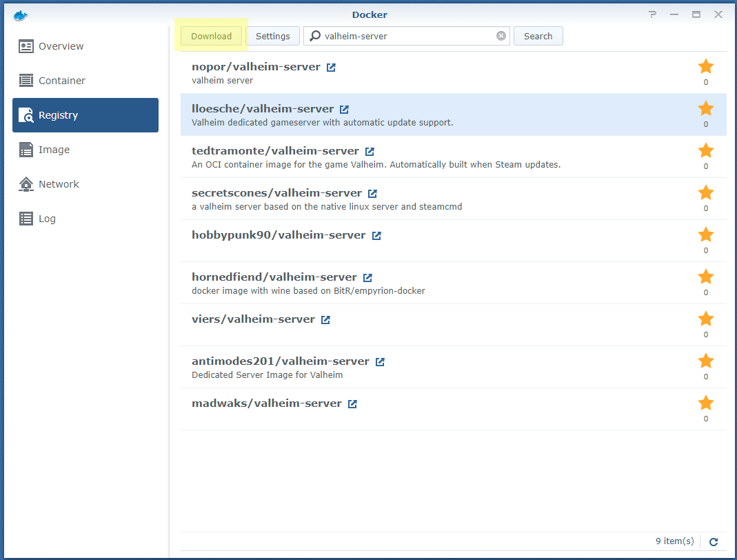Click 'Dedicated Server Image for Valheim' description

tap(267, 375)
